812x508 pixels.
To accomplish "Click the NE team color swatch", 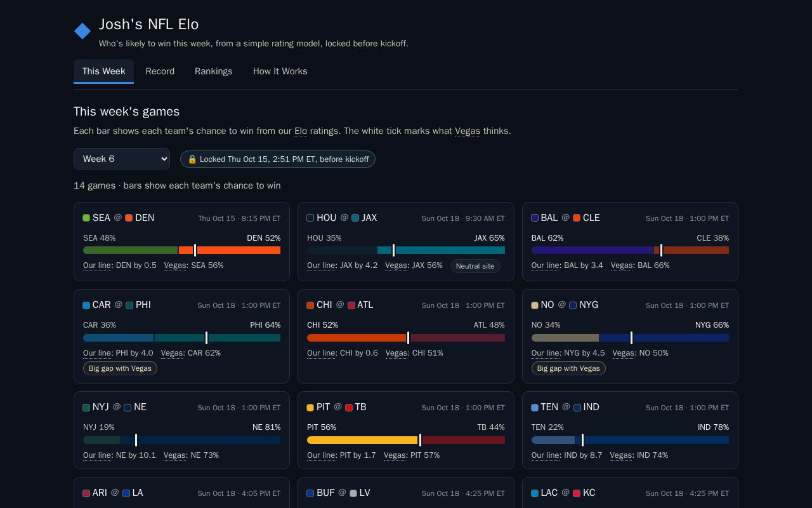I will click(128, 408).
